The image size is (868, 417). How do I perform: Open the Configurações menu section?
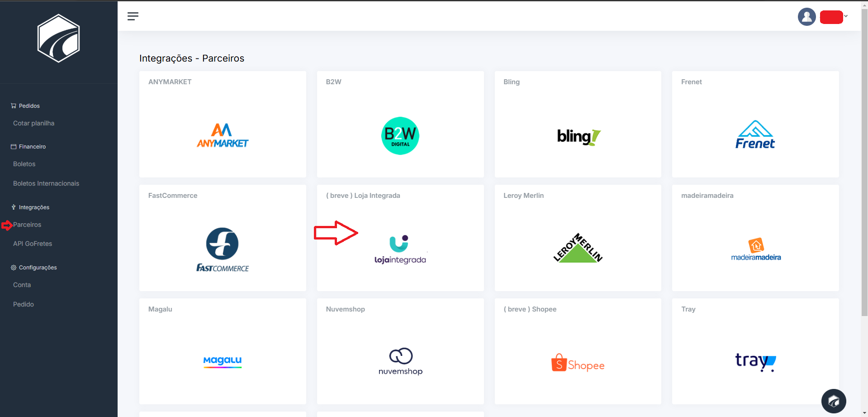38,268
